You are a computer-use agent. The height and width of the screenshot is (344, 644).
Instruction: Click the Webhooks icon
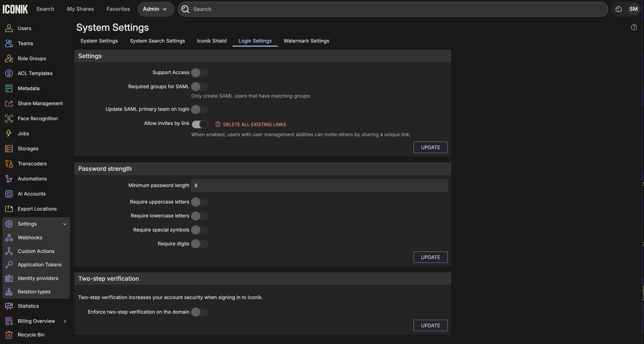[9, 238]
